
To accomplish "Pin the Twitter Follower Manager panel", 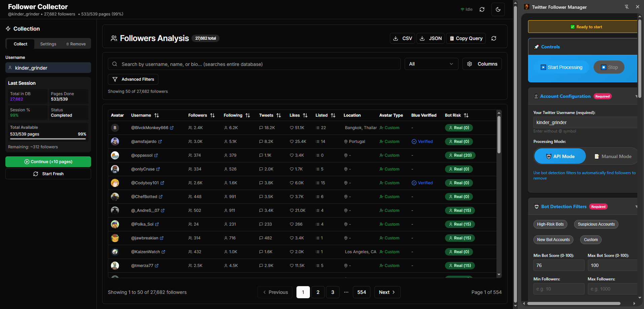I will (x=627, y=7).
